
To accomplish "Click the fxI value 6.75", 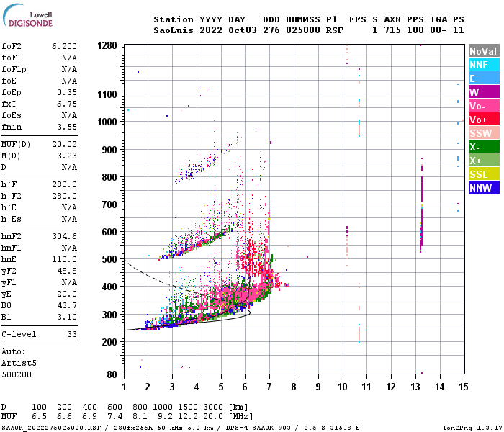I will tap(67, 104).
